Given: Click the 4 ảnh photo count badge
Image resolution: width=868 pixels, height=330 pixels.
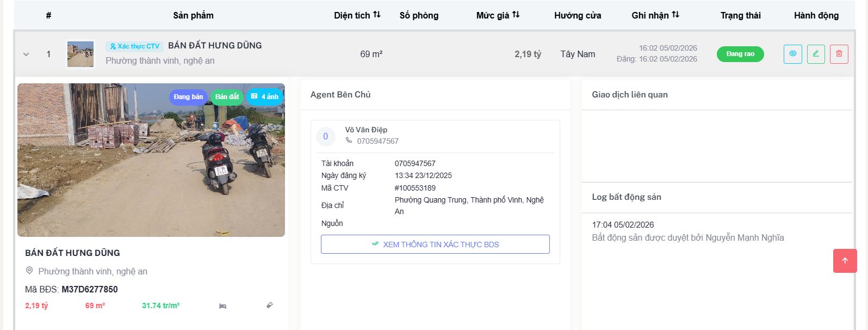Looking at the screenshot, I should click(265, 97).
